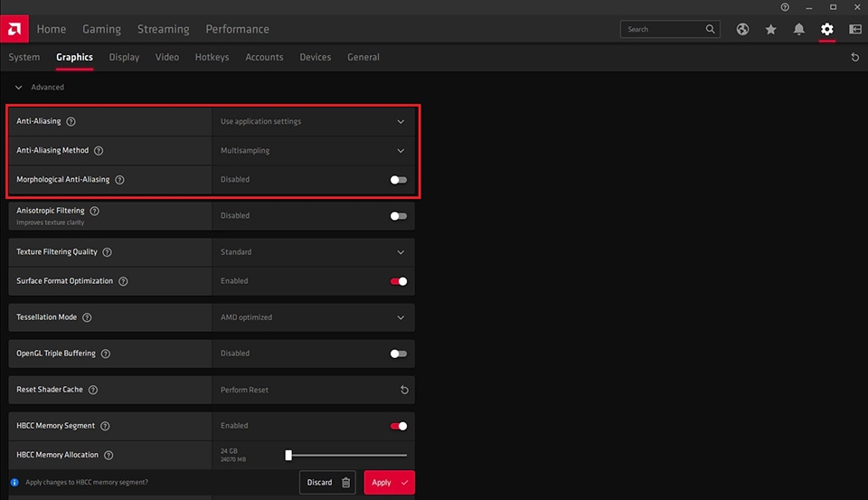Viewport: 868px width, 500px height.
Task: Open the web browser globe icon
Action: pos(742,29)
